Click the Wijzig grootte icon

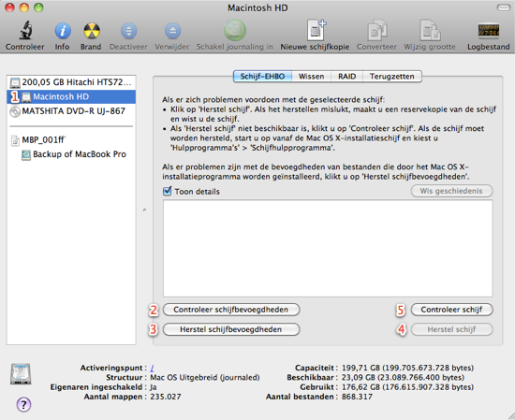point(430,30)
